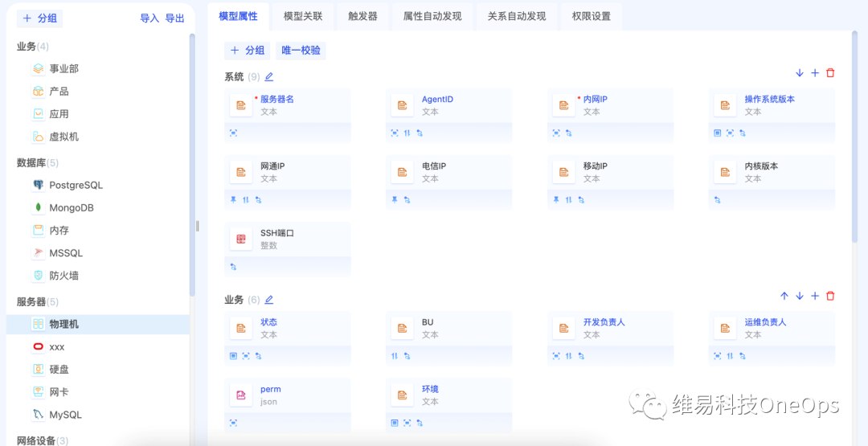Click the text-type icon on 内核版本 card
This screenshot has width=868, height=446.
click(725, 172)
